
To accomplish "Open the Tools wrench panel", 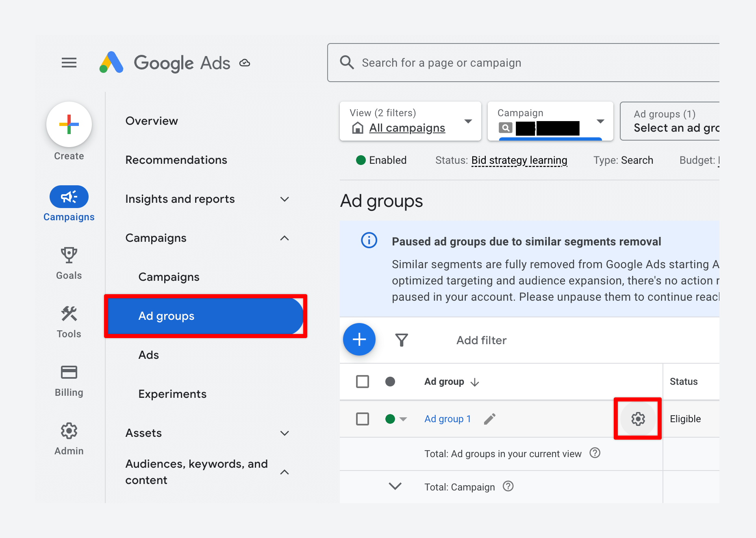I will [x=69, y=313].
